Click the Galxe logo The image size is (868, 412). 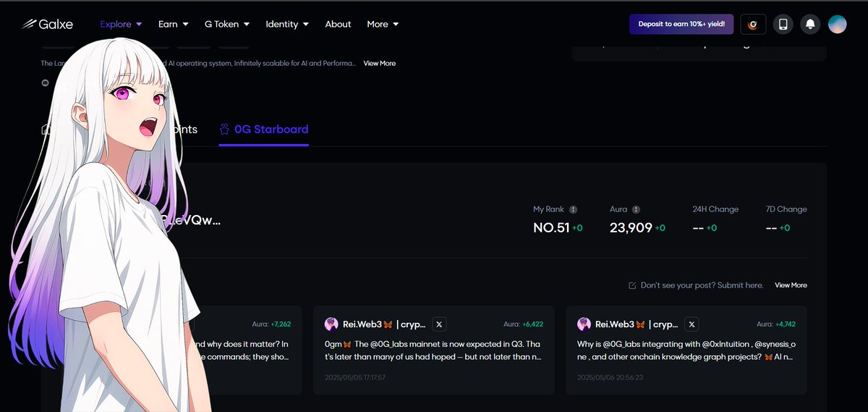tap(46, 24)
